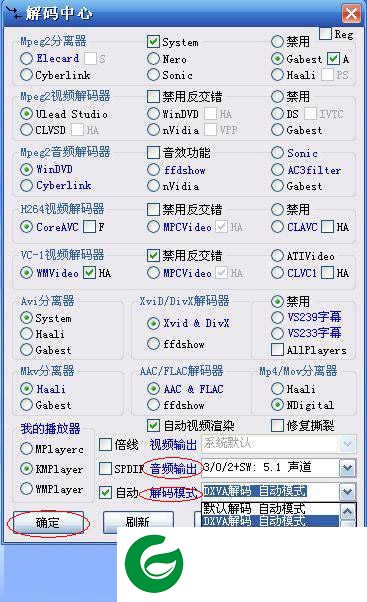This screenshot has width=367, height=602.
Task: Open 视频输出 dropdown arrow
Action: 347,444
